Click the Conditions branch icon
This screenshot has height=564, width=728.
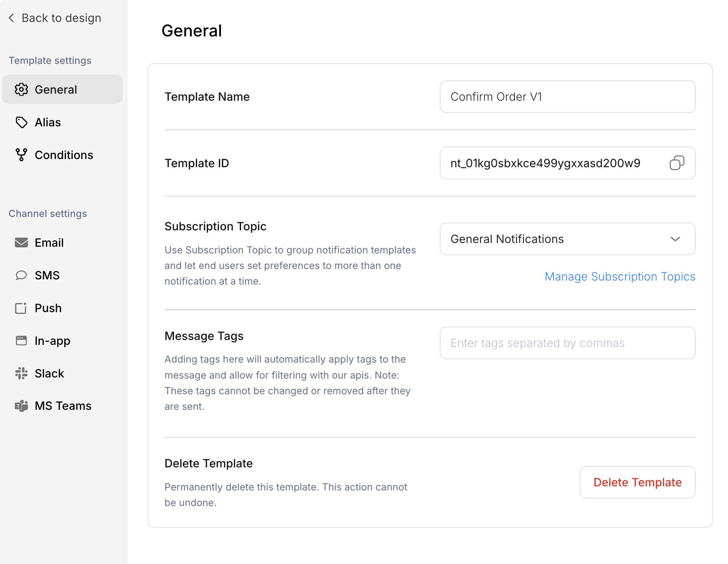click(21, 155)
